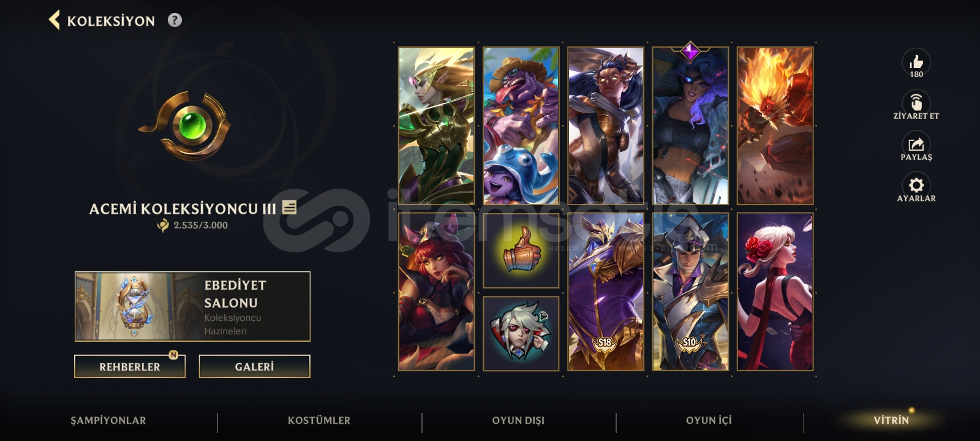Select the golden thumbs-up emote tile

click(x=521, y=251)
